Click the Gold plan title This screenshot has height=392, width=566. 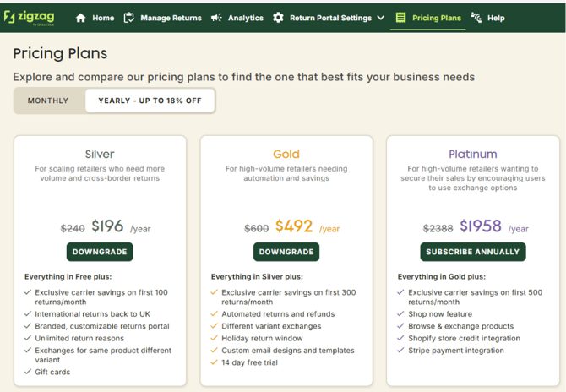[286, 154]
